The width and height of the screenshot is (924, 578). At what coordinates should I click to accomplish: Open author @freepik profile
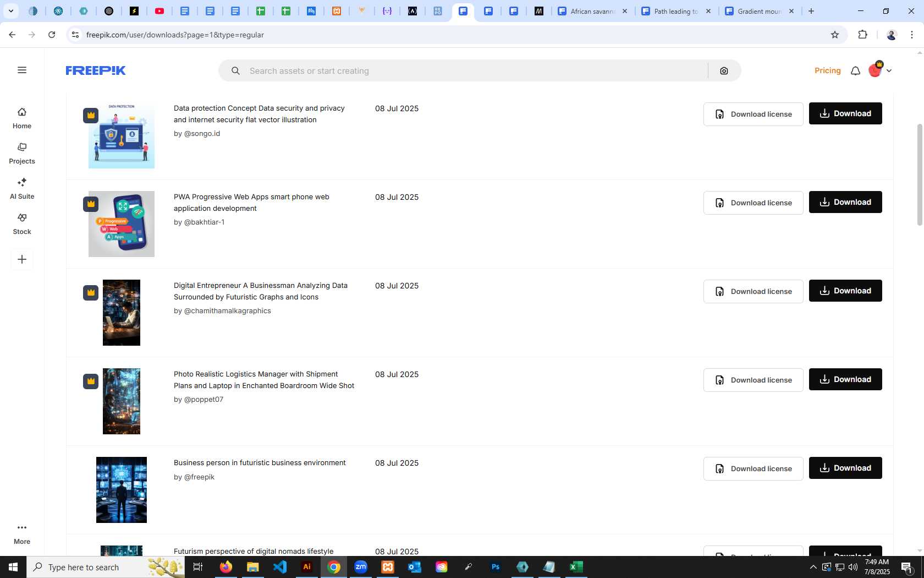[199, 477]
